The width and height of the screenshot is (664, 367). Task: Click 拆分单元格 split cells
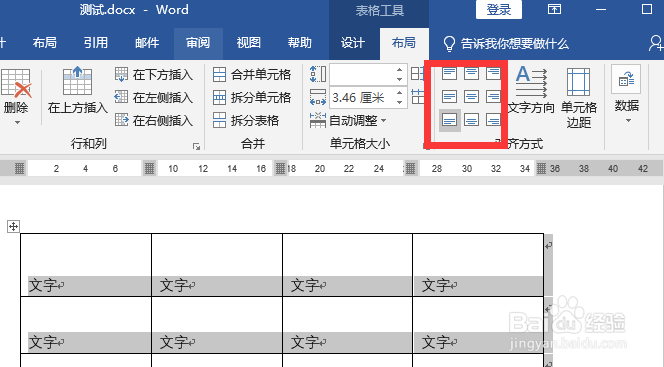[x=252, y=97]
